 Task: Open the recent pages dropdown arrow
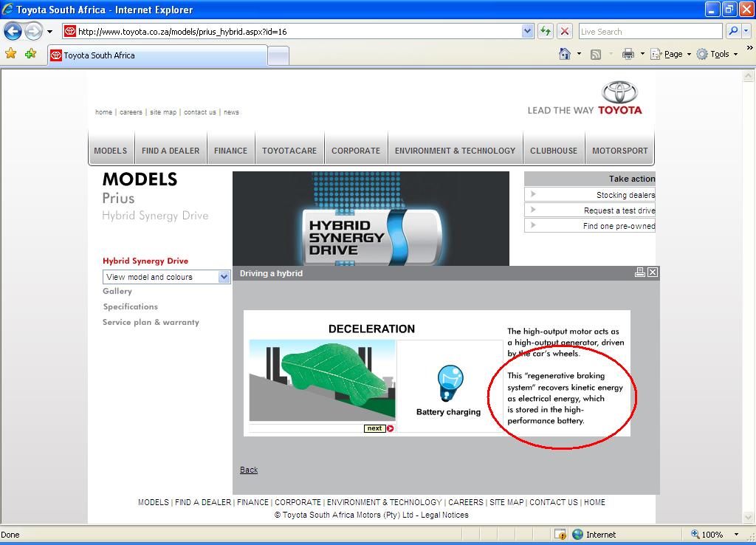click(49, 32)
